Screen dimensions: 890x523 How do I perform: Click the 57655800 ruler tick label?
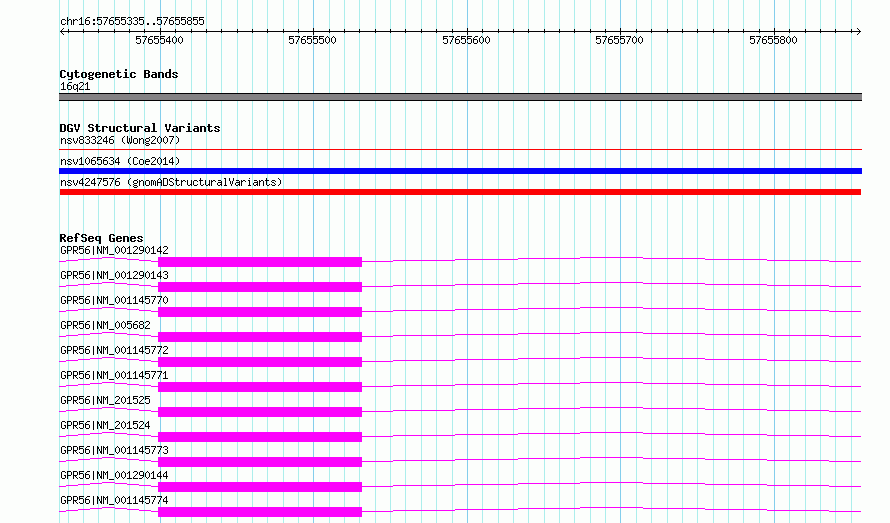773,40
